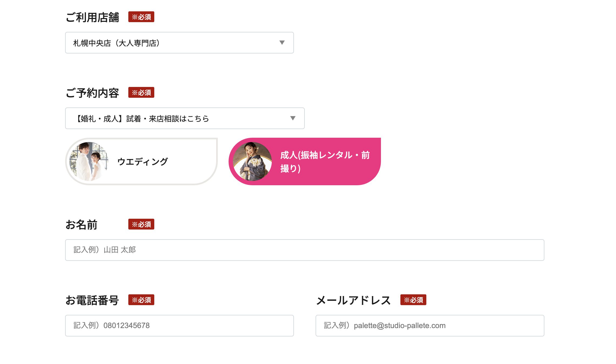Image resolution: width=616 pixels, height=364 pixels.
Task: Click the ※必須 badge beside お名前
Action: [x=141, y=224]
